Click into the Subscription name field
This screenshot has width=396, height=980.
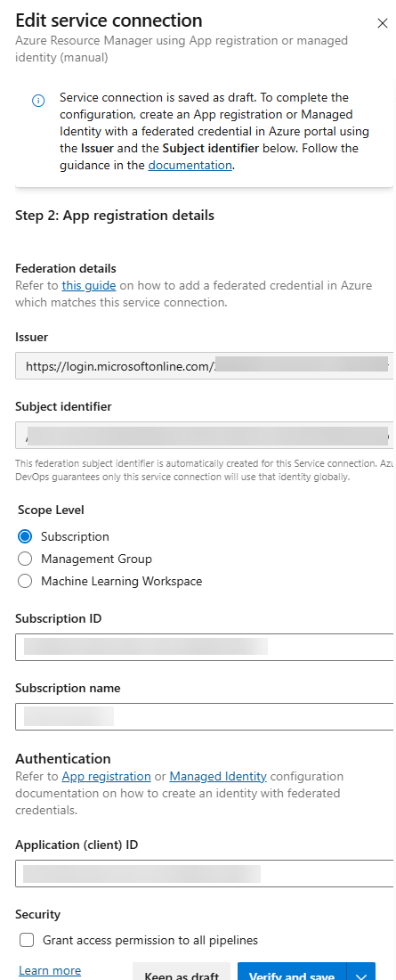pos(206,716)
